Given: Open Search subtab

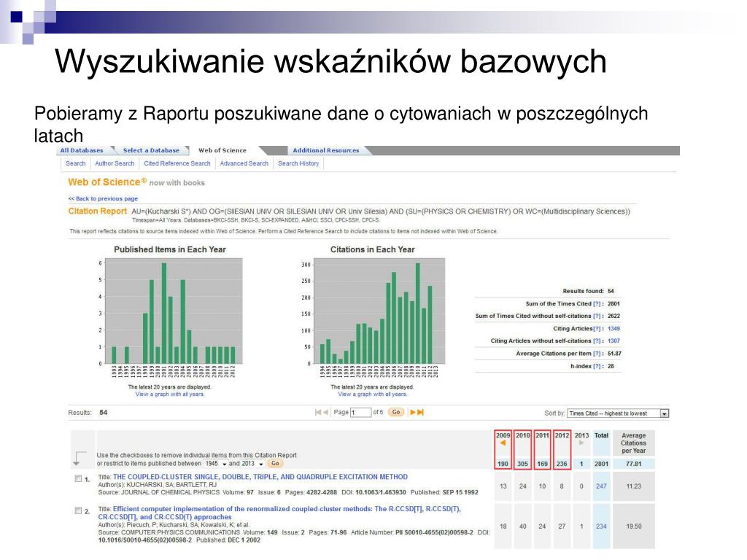Looking at the screenshot, I should pyautogui.click(x=76, y=163).
